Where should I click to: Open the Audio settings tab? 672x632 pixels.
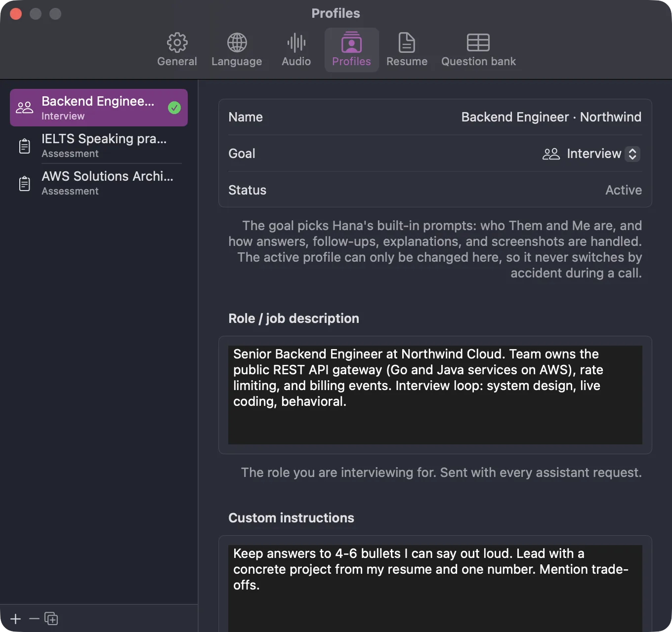(296, 50)
